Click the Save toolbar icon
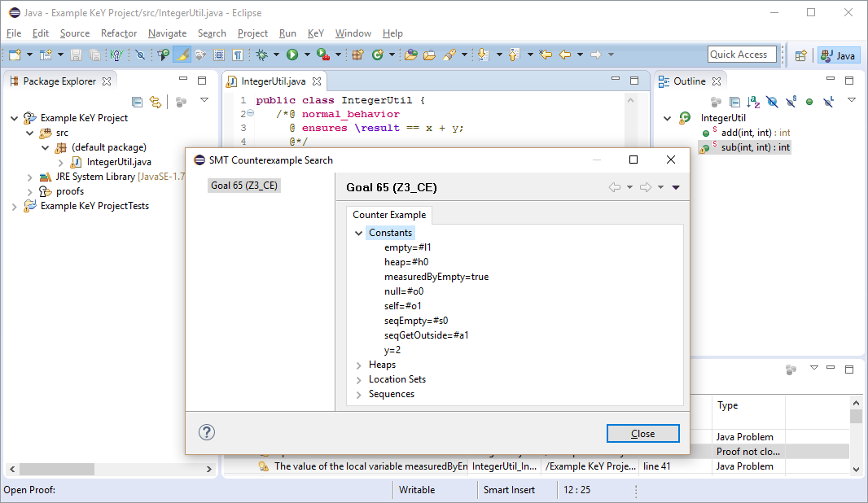Viewport: 868px width, 503px height. tap(76, 55)
